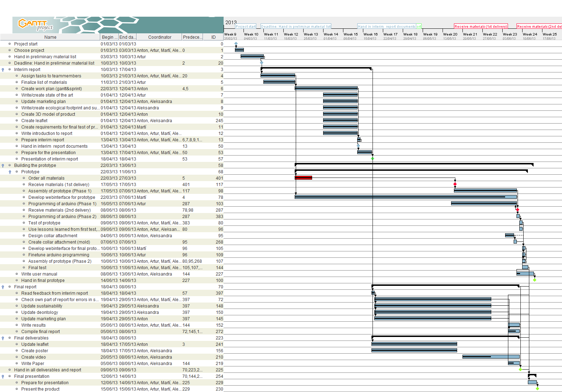
Task: Click the Name column header
Action: 50,37
